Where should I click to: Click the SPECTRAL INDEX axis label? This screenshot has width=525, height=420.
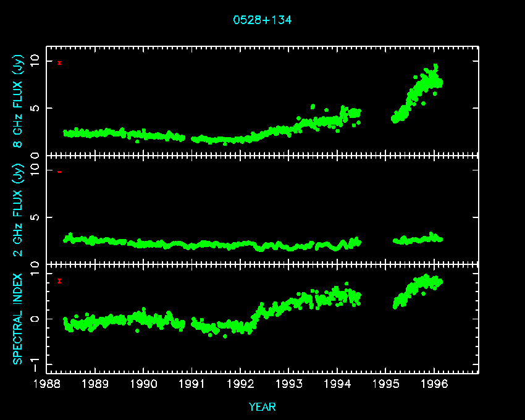(x=19, y=319)
